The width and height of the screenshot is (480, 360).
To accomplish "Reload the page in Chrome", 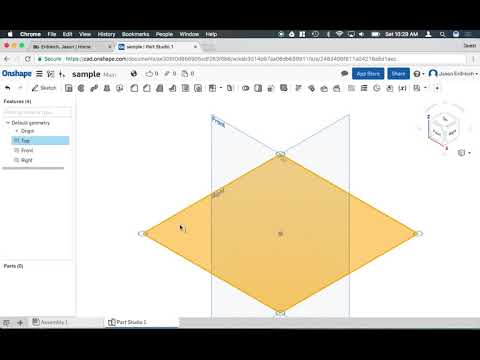I will 28,59.
